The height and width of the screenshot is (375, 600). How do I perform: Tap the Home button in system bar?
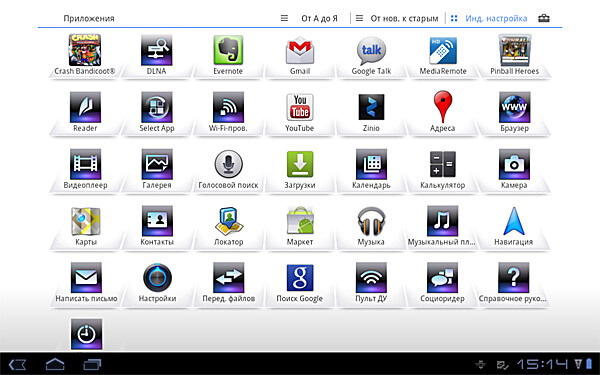pos(55,364)
